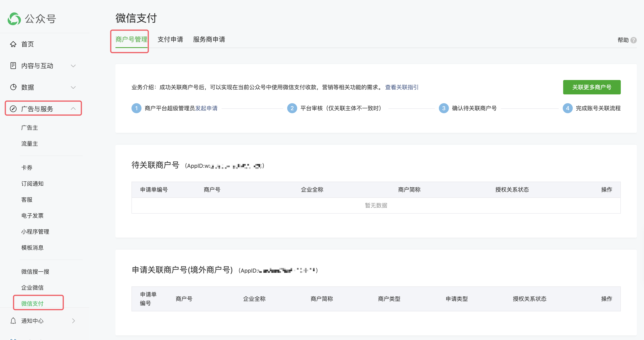Open 微信搜一搜 menu item

click(35, 272)
